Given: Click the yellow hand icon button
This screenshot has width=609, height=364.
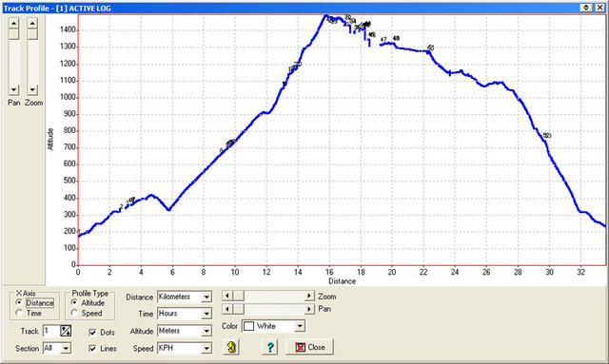Looking at the screenshot, I should pyautogui.click(x=231, y=347).
